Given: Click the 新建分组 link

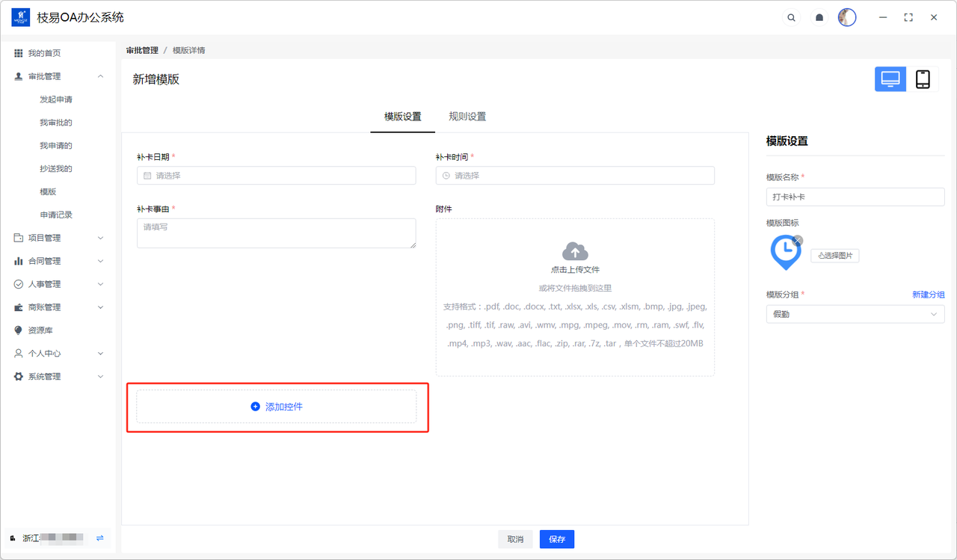Looking at the screenshot, I should coord(928,295).
